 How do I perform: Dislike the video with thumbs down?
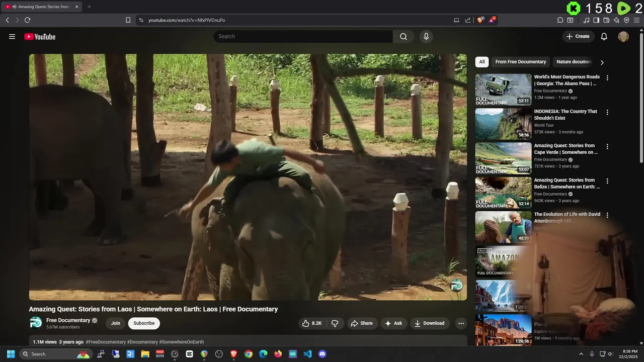[335, 323]
